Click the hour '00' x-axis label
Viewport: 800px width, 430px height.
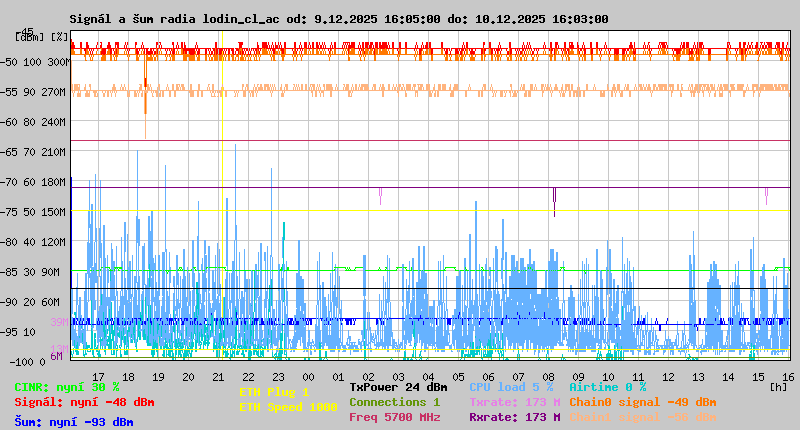point(308,377)
